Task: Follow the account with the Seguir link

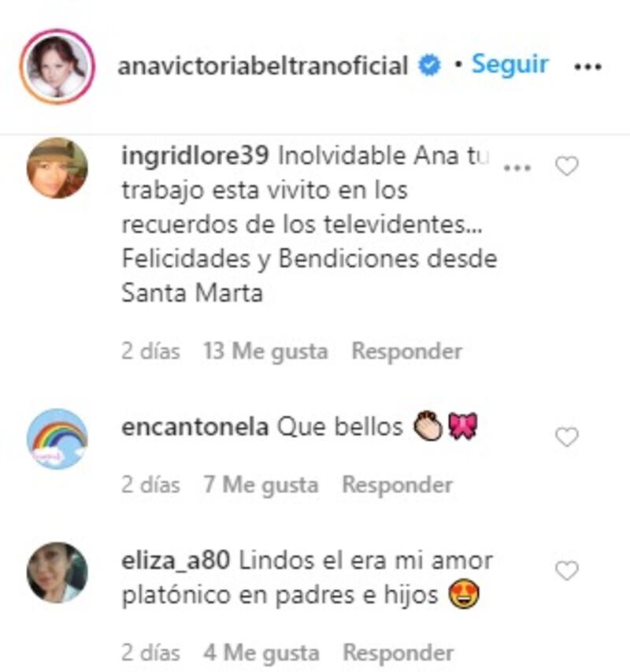Action: [x=510, y=65]
